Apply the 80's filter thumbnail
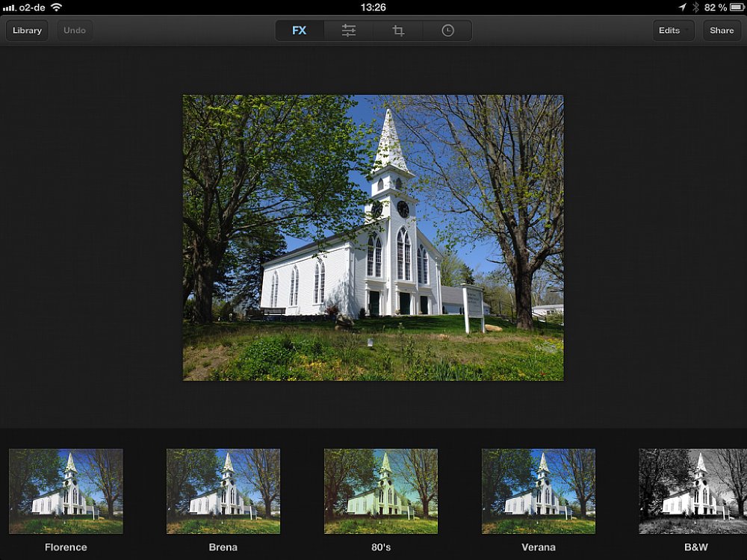This screenshot has height=560, width=747. coord(381,491)
